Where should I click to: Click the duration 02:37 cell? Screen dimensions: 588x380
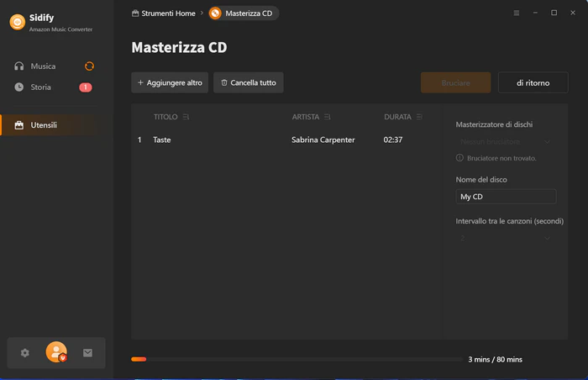(393, 140)
